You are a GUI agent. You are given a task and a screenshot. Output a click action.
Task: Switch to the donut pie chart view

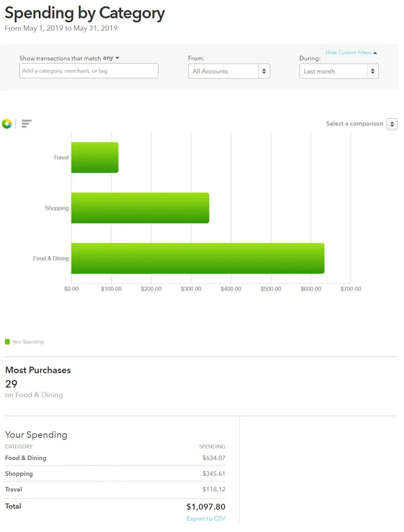7,124
